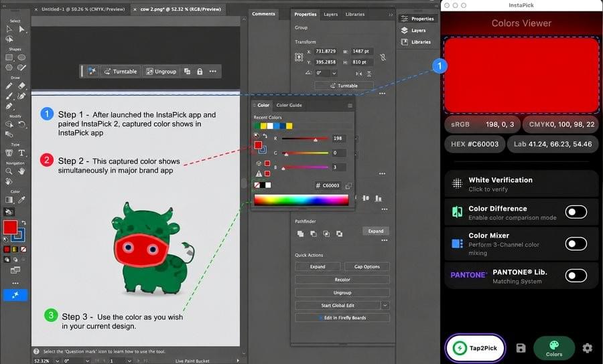Click the InstaPick save disk icon
This screenshot has width=603, height=364.
(521, 348)
